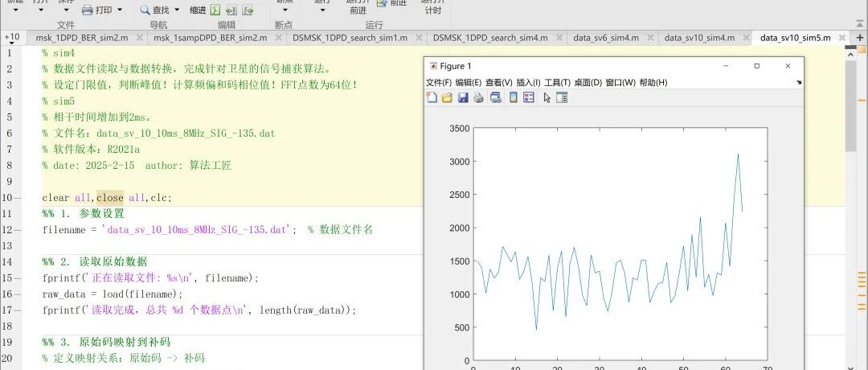868x370 pixels.
Task: Click the 前进 icon in 运行 group
Action: [x=382, y=3]
